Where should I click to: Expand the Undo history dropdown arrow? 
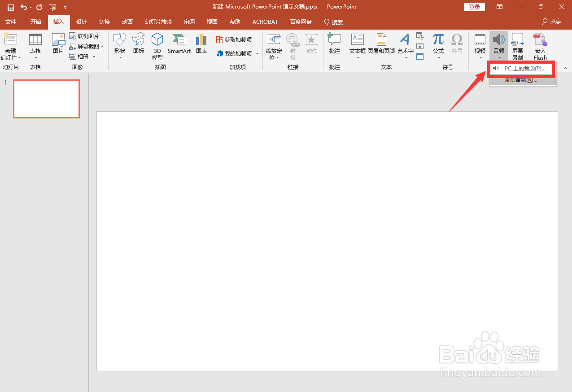point(31,8)
